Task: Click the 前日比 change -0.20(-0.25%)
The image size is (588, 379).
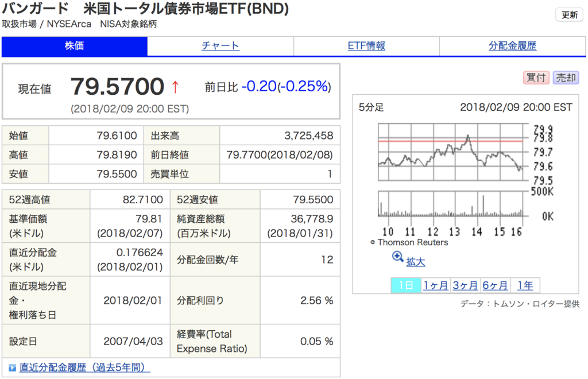Action: tap(286, 87)
